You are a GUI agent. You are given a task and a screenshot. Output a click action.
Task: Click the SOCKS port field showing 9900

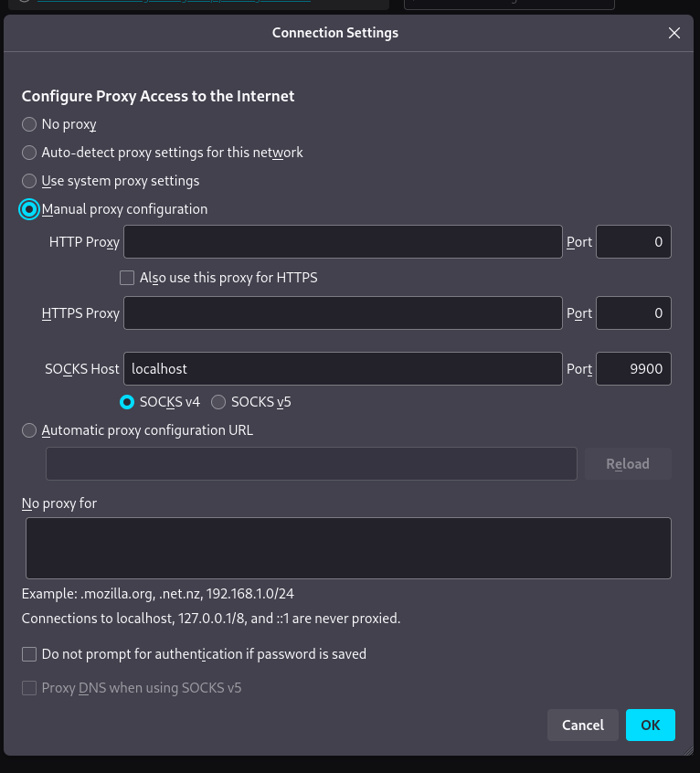tap(633, 368)
